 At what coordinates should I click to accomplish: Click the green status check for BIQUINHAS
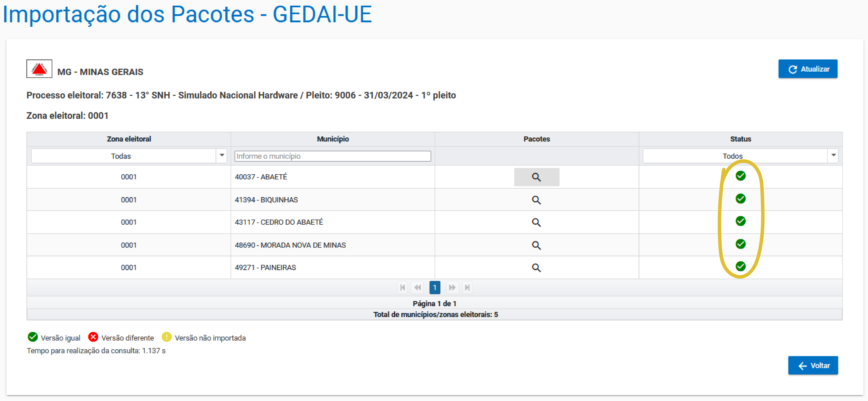click(740, 199)
